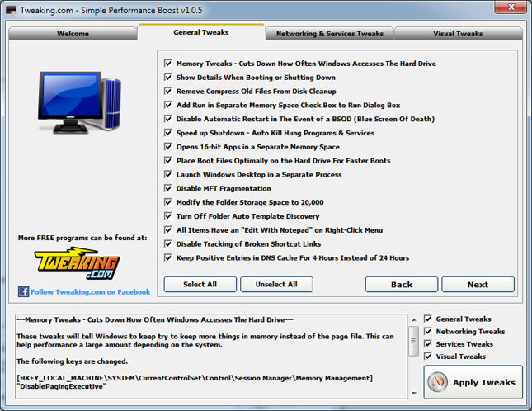532x411 pixels.
Task: Toggle Turn Off Folder Auto Template Discovery
Action: tap(168, 216)
